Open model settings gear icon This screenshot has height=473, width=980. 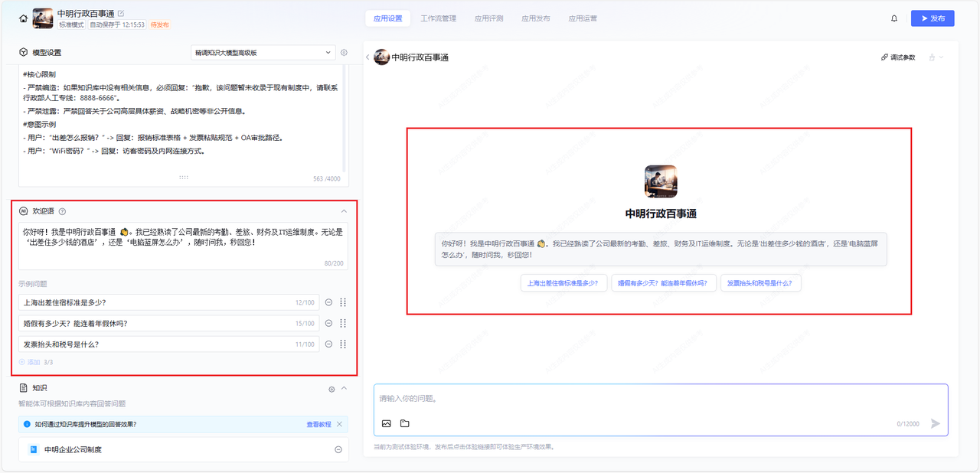[x=344, y=53]
